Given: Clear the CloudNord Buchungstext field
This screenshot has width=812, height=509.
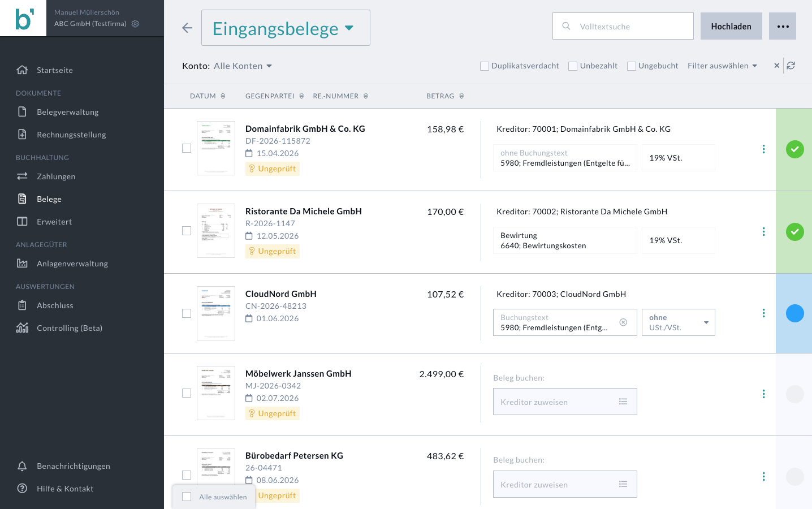Looking at the screenshot, I should click(623, 322).
